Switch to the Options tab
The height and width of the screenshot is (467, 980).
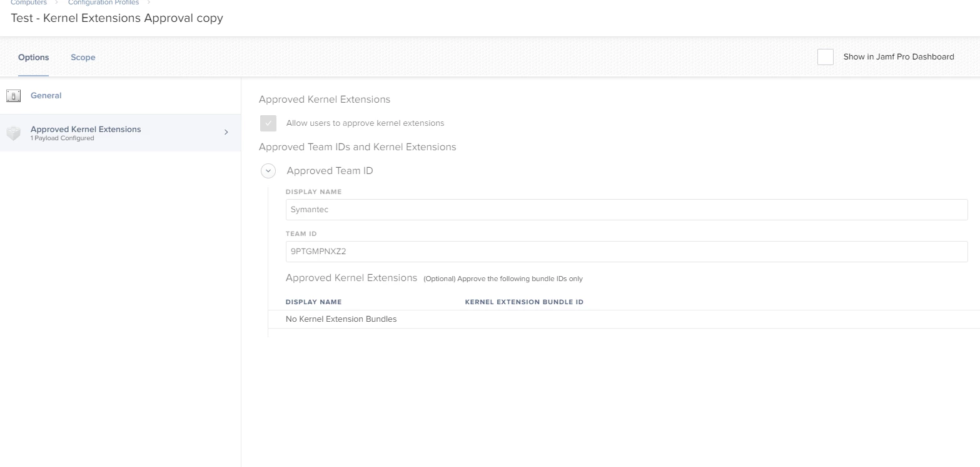[x=34, y=57]
